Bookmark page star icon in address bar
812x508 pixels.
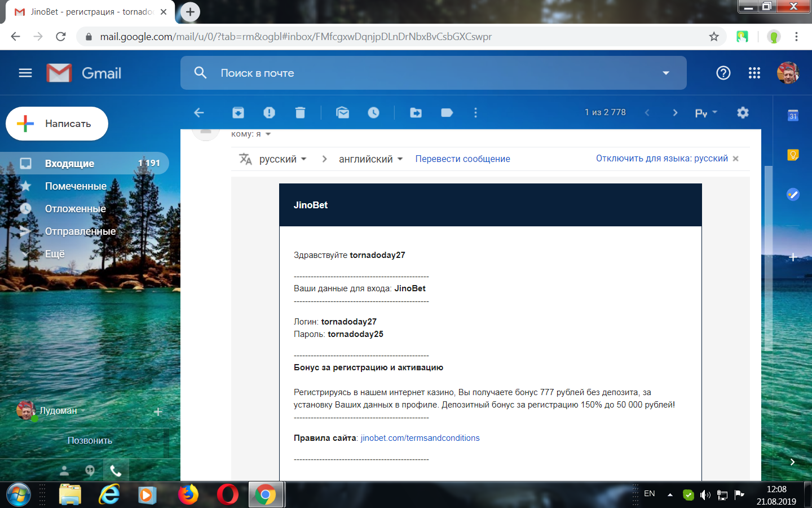pyautogui.click(x=714, y=37)
